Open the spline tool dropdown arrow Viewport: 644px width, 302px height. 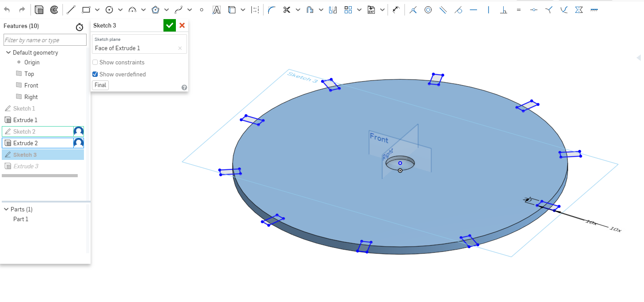(190, 9)
